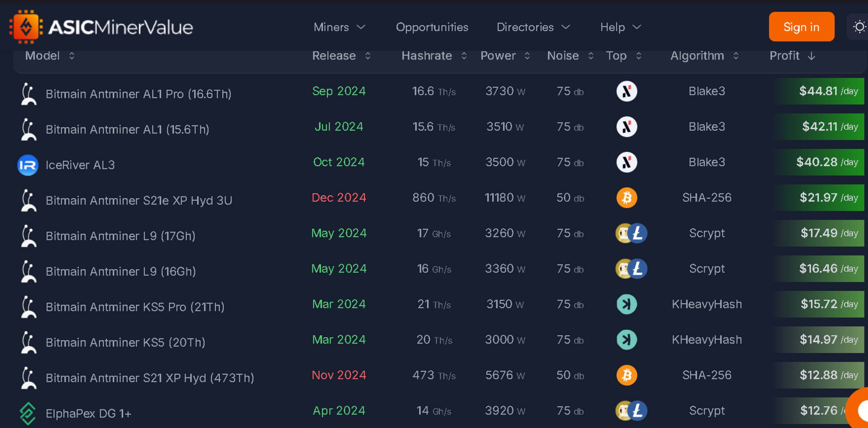Screen dimensions: 868x428
Task: Click the Nov 2024 release date
Action: pos(339,375)
